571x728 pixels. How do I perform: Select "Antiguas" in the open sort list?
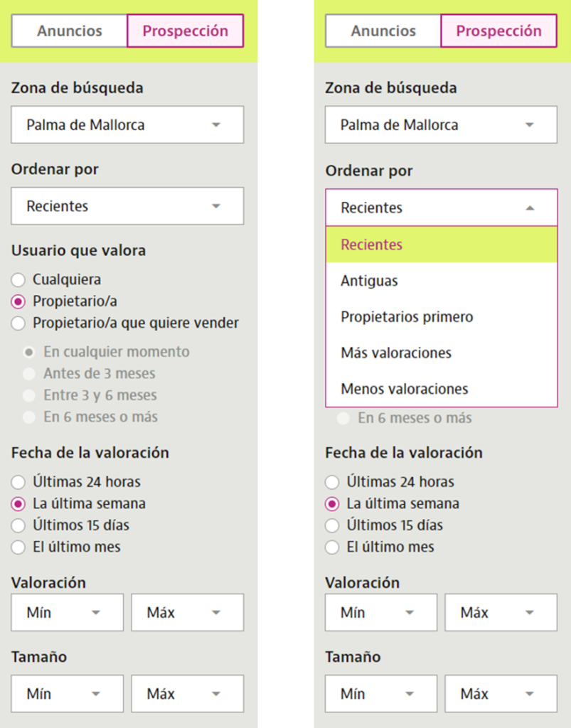click(369, 281)
